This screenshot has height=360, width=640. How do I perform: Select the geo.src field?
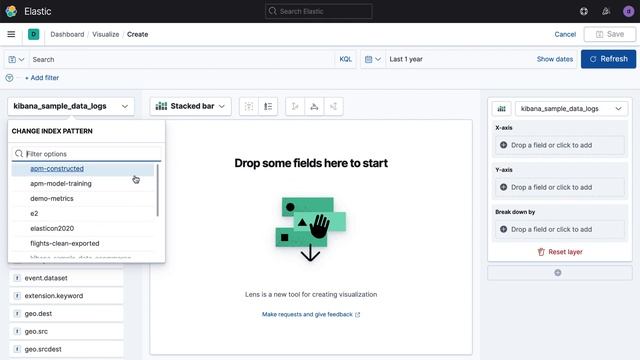(66, 331)
